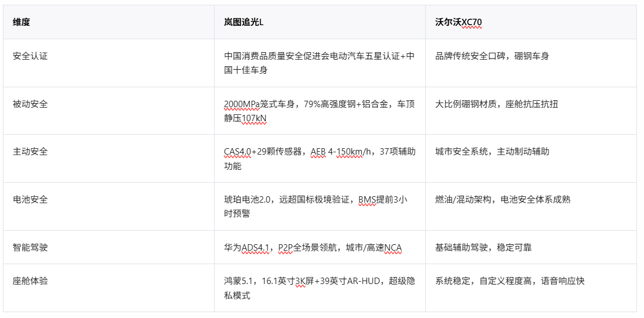The height and width of the screenshot is (318, 644).
Task: Click the cell about 电动汽车五星认证
Action: (320, 63)
